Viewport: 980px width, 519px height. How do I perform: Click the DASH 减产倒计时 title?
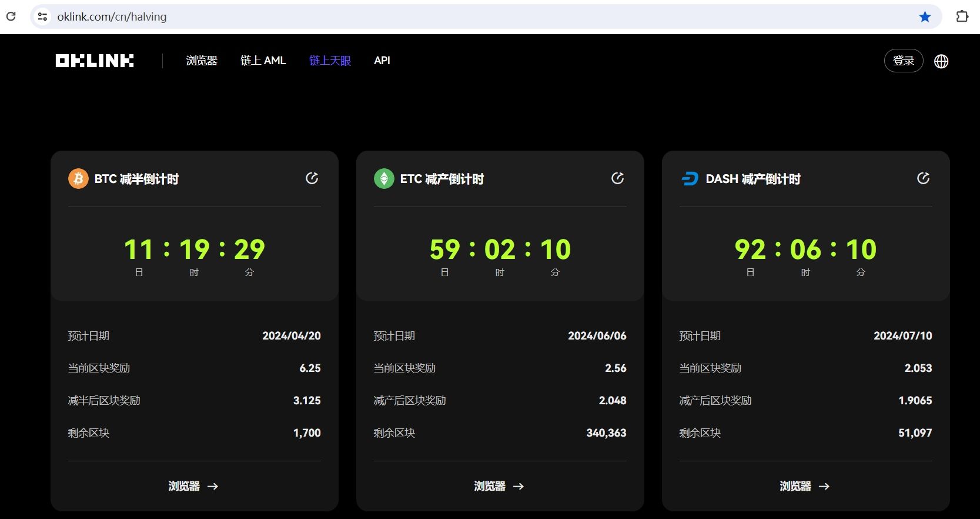[x=753, y=179]
